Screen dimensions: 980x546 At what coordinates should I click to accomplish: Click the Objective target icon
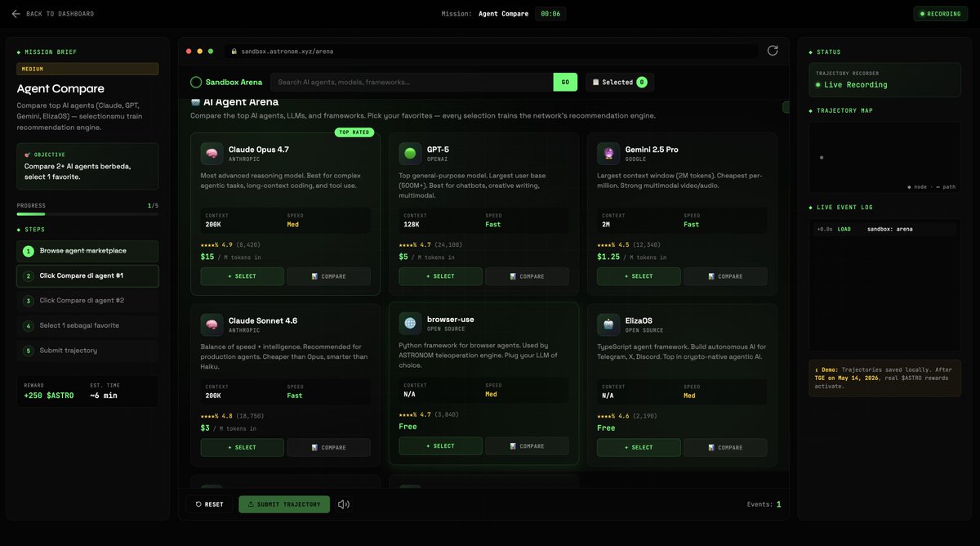pyautogui.click(x=27, y=154)
